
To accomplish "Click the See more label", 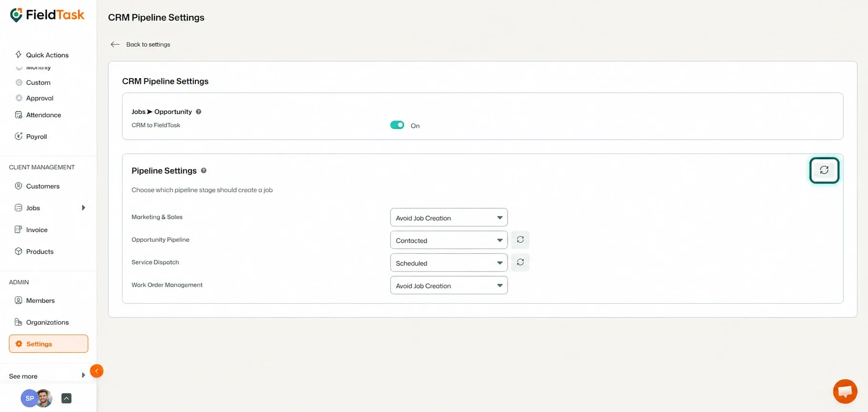I will (x=23, y=376).
